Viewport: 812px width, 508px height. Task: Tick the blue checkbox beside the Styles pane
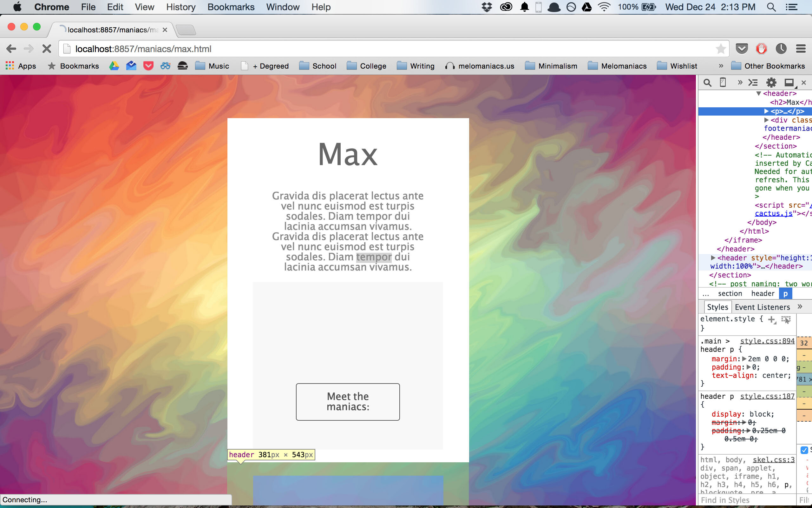point(804,450)
